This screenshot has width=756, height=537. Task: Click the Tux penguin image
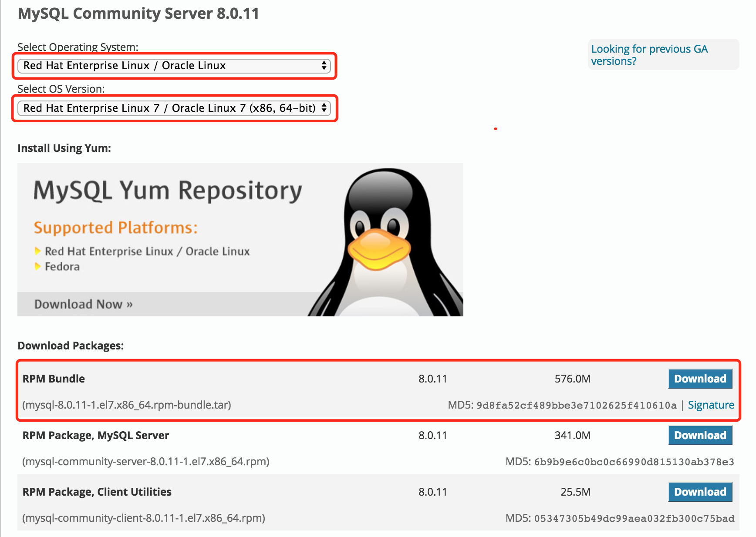click(x=385, y=242)
